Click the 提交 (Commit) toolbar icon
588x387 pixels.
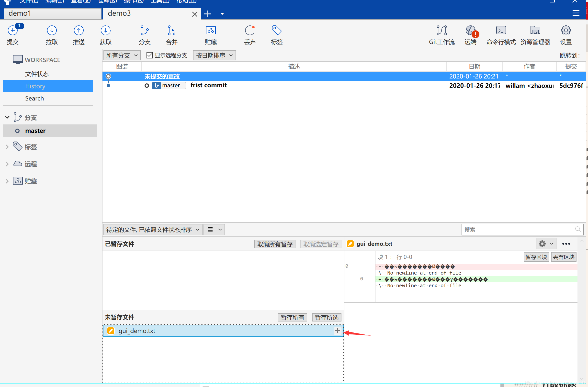click(13, 31)
